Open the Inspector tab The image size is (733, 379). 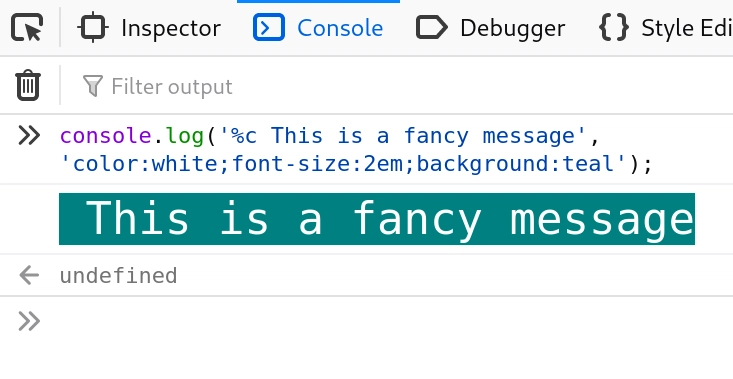pos(149,28)
